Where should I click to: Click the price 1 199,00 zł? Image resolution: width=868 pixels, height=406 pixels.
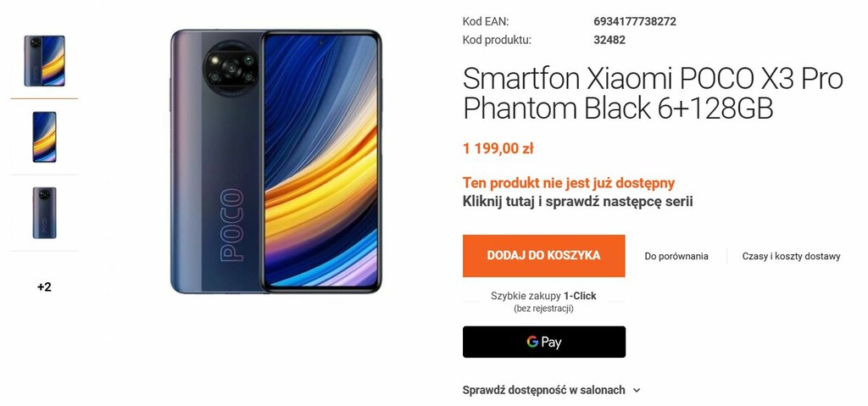[498, 148]
